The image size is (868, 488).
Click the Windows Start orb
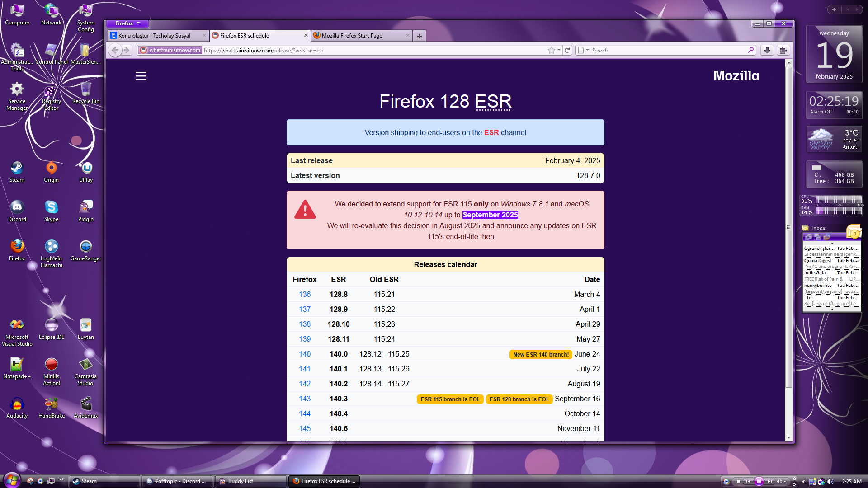click(x=11, y=479)
